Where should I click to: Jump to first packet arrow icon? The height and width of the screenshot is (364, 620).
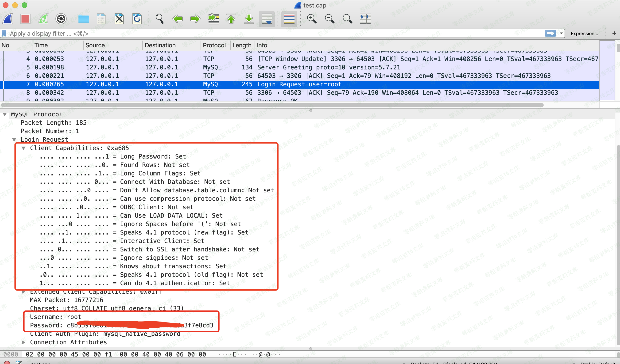(x=231, y=19)
